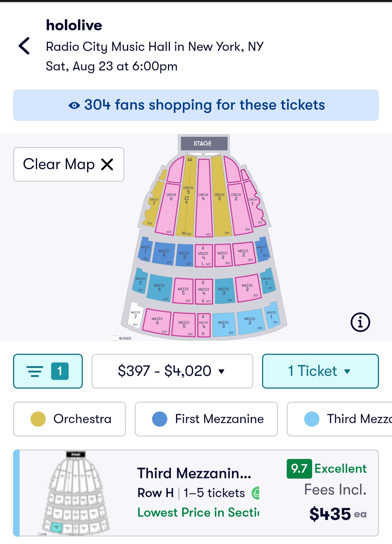Open the listing's seat map thumbnail

[76, 493]
